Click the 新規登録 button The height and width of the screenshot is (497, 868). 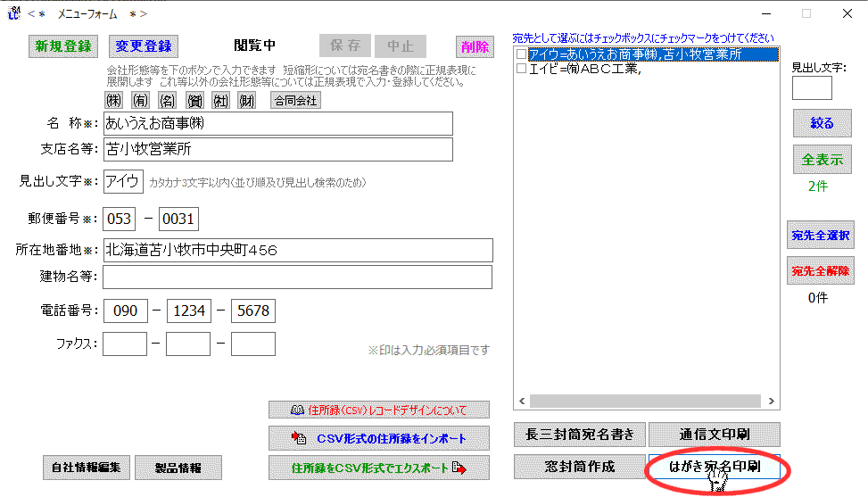click(x=63, y=46)
